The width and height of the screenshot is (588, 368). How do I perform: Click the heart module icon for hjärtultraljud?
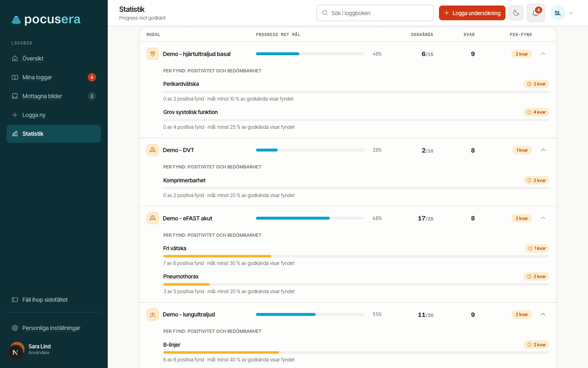point(153,54)
